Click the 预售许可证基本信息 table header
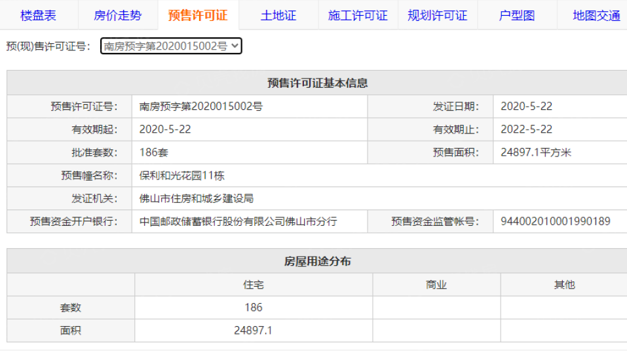This screenshot has height=364, width=627. click(317, 83)
